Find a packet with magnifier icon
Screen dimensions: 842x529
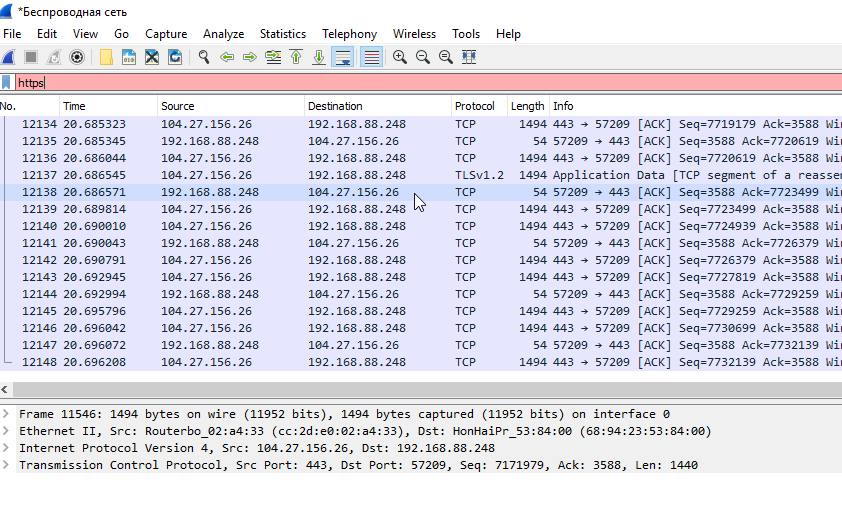click(x=204, y=57)
